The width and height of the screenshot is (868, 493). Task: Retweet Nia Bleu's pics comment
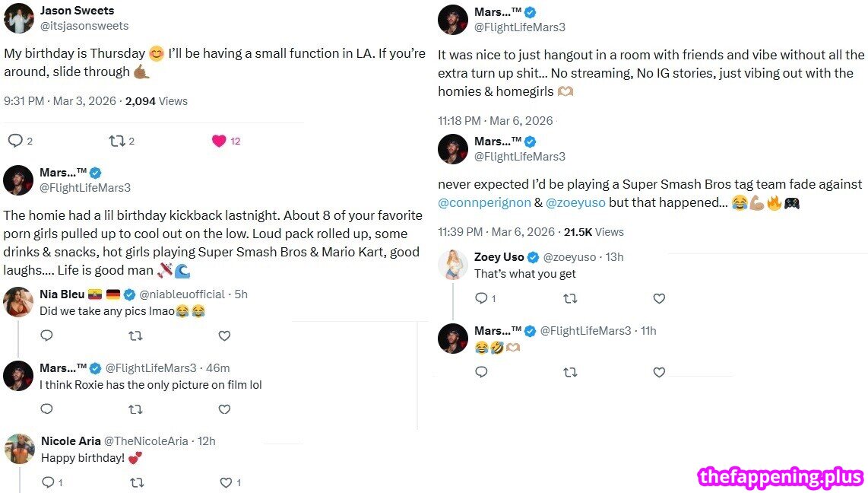click(135, 336)
